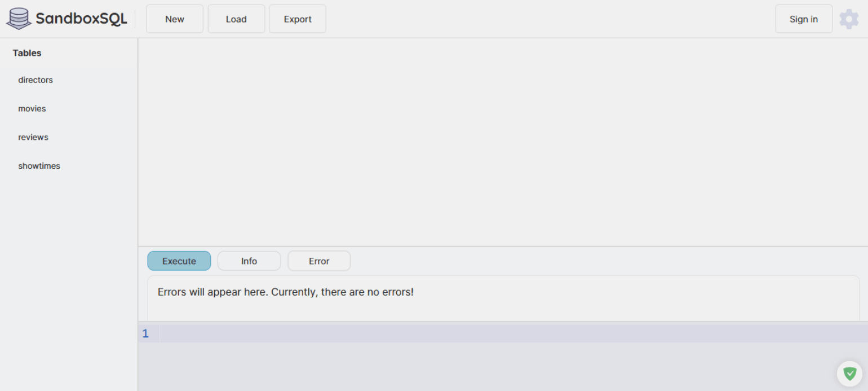The width and height of the screenshot is (868, 391).
Task: Select the directors table
Action: pyautogui.click(x=36, y=80)
